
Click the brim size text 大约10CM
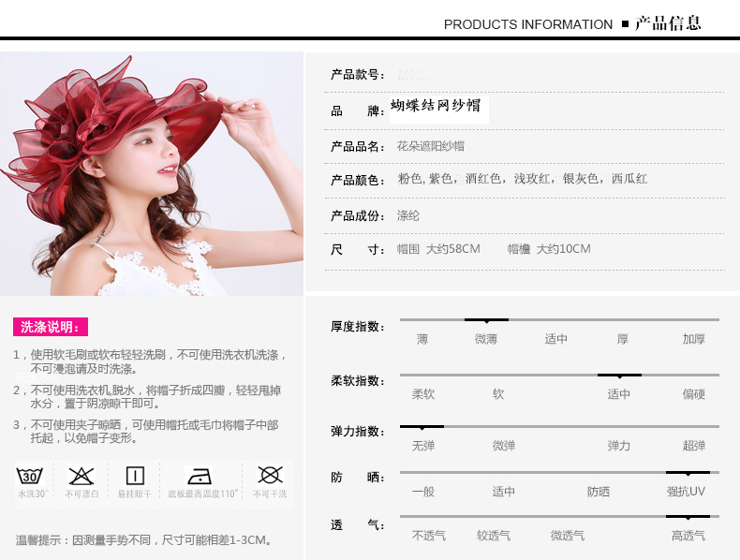(564, 249)
